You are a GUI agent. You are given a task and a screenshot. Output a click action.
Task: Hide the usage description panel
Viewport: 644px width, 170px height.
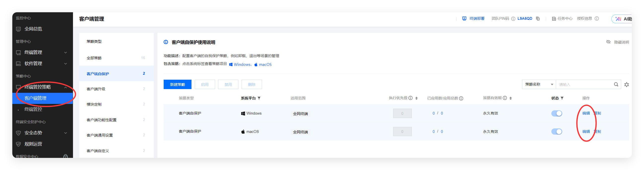(617, 42)
